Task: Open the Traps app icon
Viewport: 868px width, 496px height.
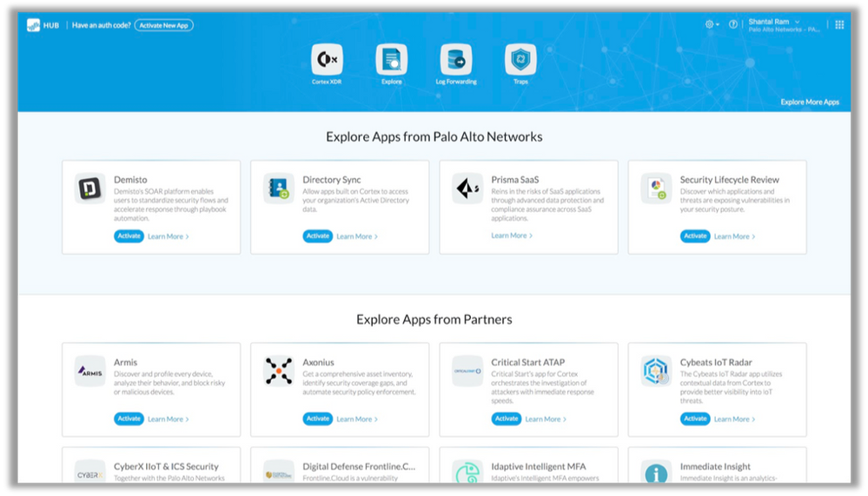Action: [x=520, y=59]
